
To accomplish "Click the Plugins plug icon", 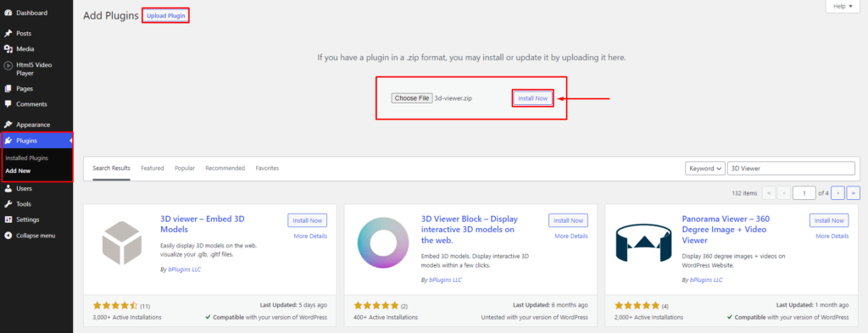I will pyautogui.click(x=8, y=141).
